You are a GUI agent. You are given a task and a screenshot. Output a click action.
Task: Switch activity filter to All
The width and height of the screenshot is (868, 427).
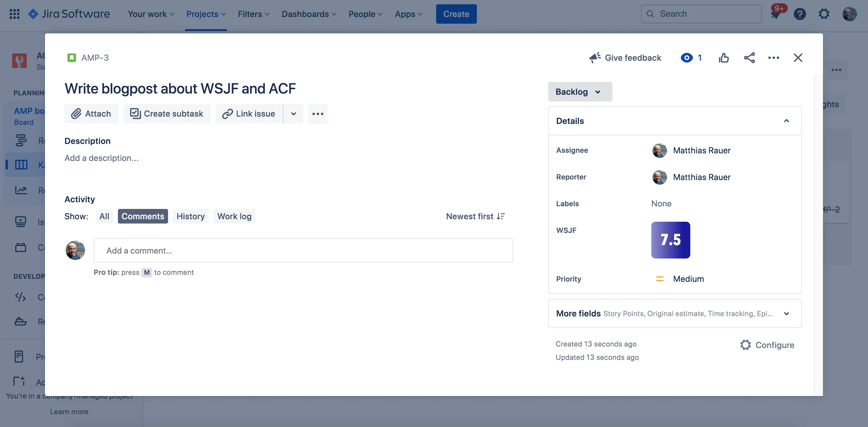tap(104, 216)
